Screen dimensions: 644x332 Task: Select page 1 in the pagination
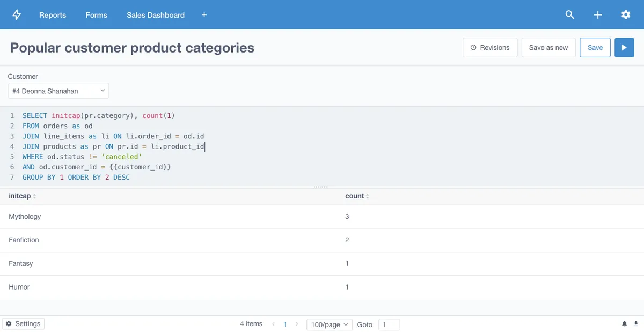tap(285, 324)
